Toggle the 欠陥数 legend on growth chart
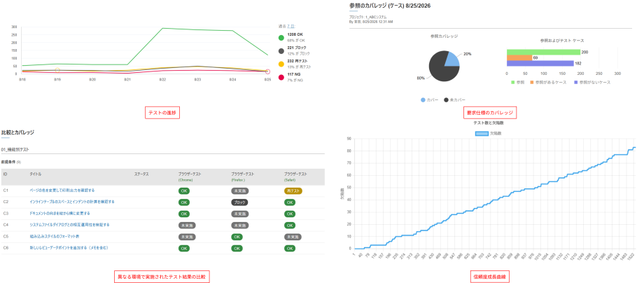This screenshot has width=644, height=283. click(489, 134)
